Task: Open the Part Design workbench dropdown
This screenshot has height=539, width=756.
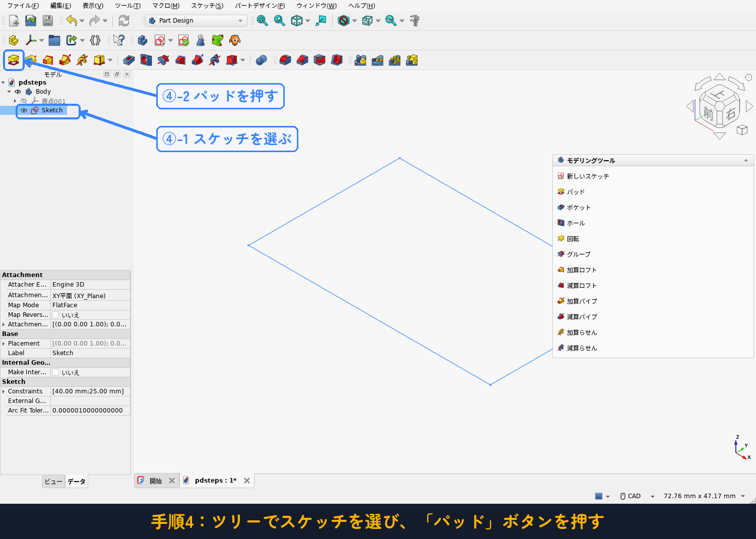Action: click(x=196, y=21)
